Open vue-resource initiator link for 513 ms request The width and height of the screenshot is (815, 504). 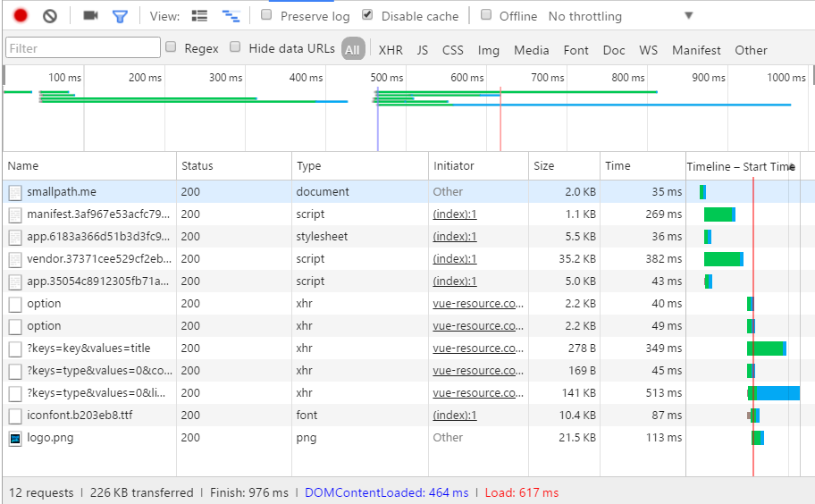coord(478,393)
